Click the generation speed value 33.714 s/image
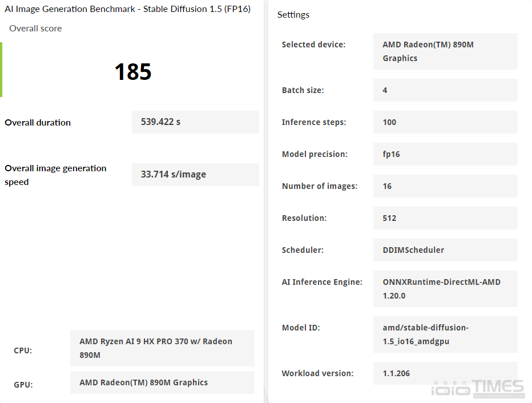The image size is (532, 403). tap(195, 175)
